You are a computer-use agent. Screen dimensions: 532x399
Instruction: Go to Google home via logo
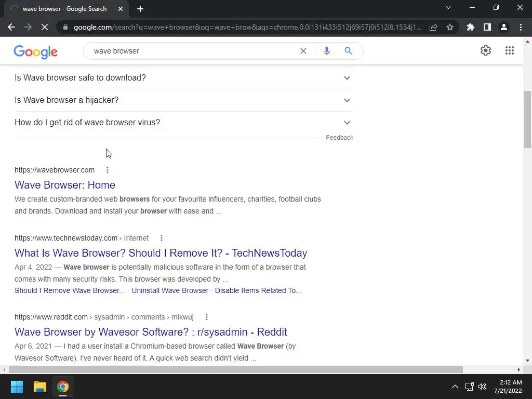pyautogui.click(x=36, y=51)
